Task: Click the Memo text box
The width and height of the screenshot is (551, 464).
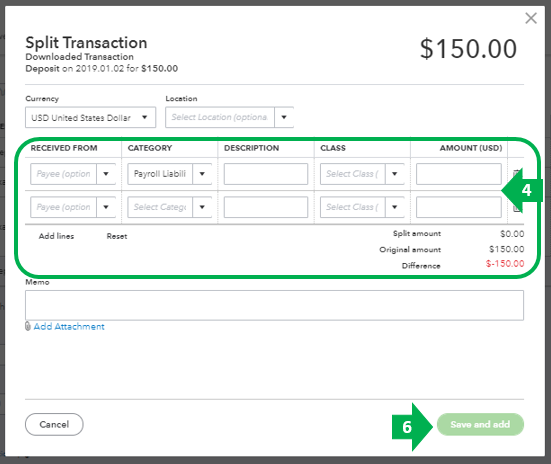Action: coord(274,305)
